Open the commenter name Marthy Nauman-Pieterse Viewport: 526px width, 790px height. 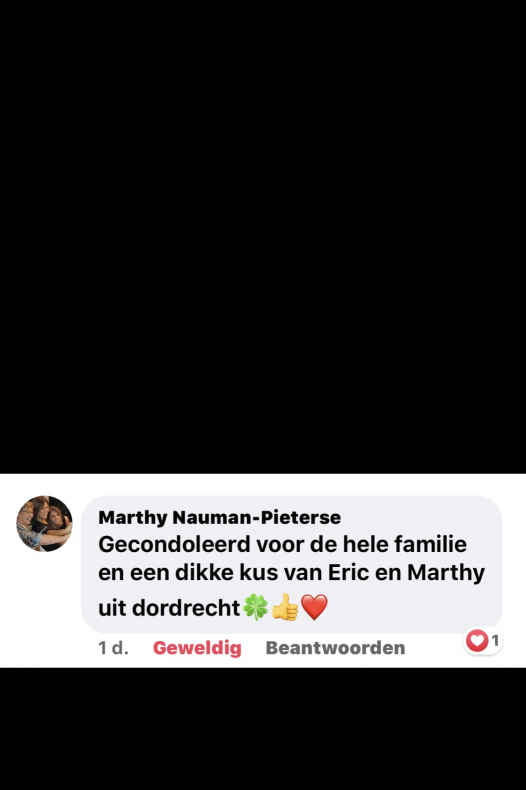click(x=220, y=517)
